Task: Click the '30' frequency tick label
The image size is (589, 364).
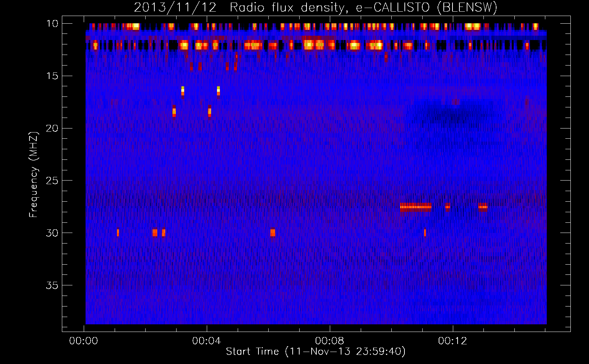Action: point(52,233)
